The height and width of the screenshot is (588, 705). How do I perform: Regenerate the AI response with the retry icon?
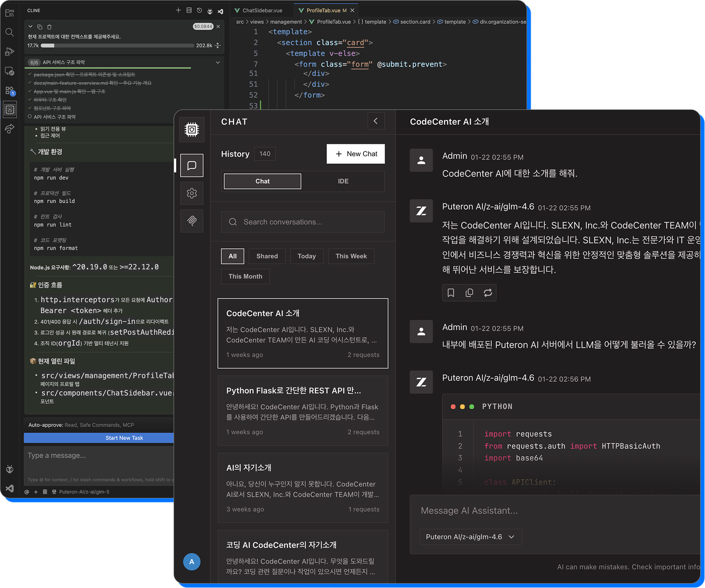pos(488,293)
